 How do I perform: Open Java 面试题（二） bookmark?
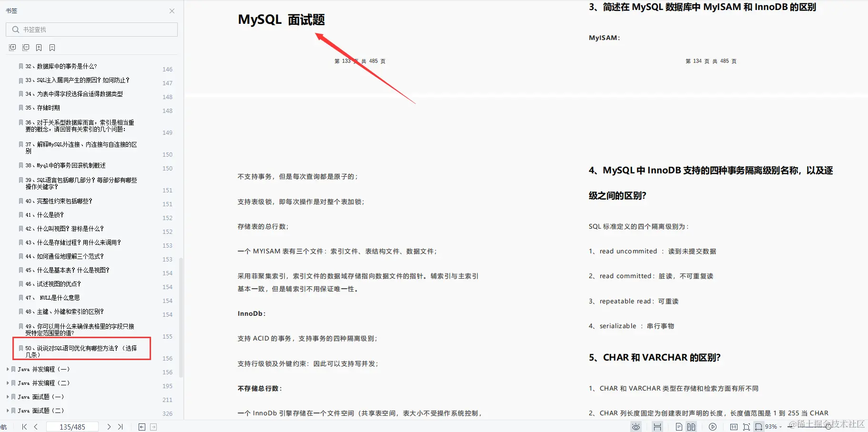41,411
